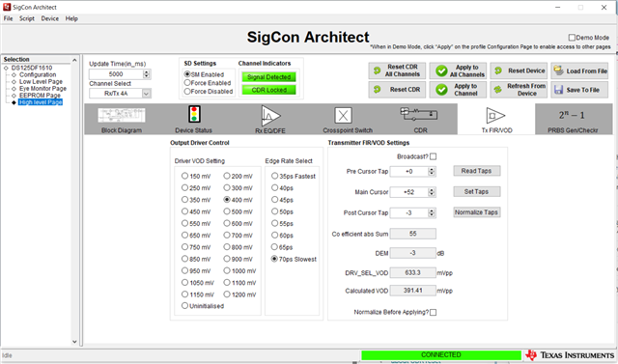
Task: Click the Post Cursor Tap stepper
Action: (432, 212)
